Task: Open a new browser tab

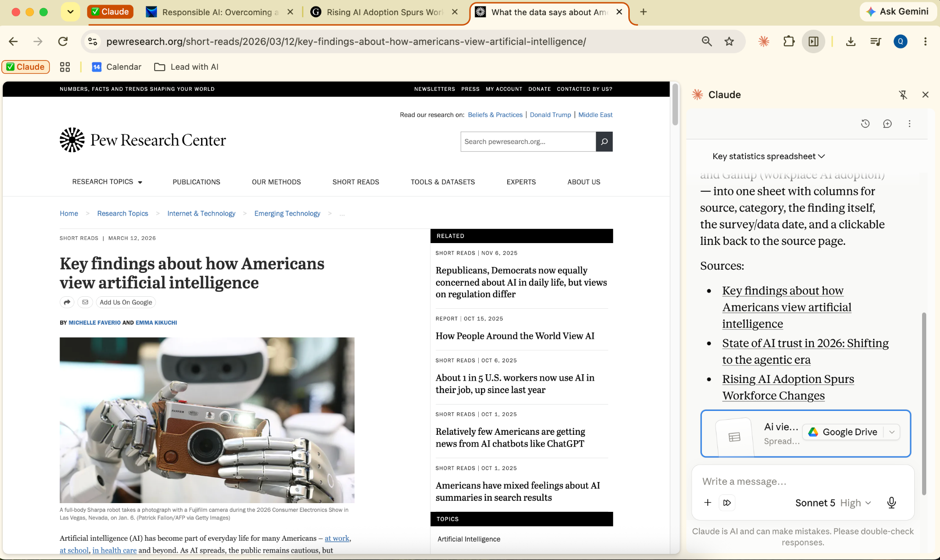Action: coord(643,12)
